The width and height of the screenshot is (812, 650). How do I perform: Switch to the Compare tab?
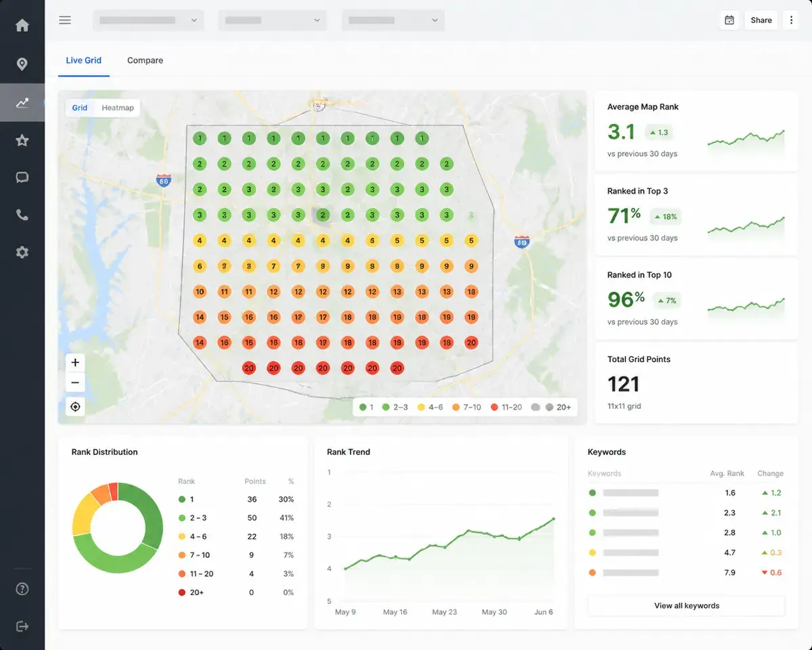145,60
